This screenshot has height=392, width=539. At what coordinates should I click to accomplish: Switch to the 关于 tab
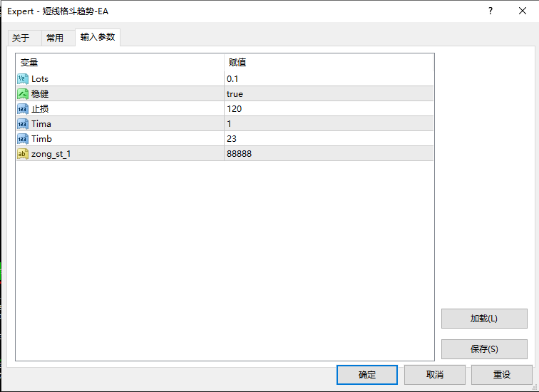click(21, 38)
